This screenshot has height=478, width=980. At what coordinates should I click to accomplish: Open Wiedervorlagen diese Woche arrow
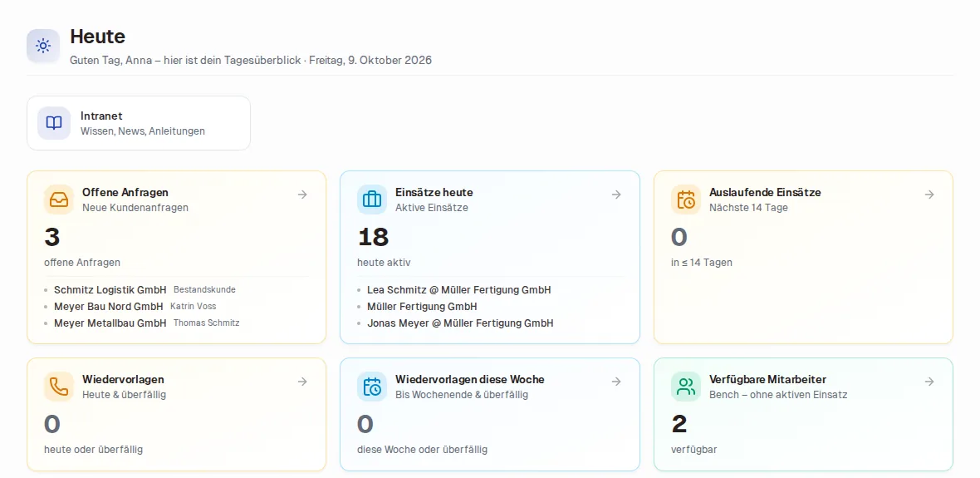coord(616,382)
